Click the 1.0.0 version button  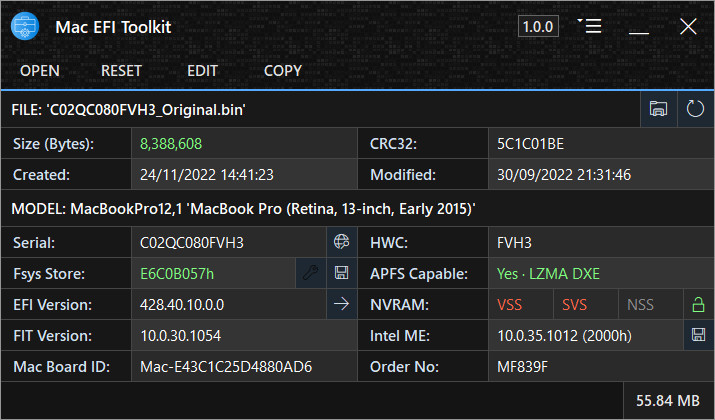(x=538, y=26)
